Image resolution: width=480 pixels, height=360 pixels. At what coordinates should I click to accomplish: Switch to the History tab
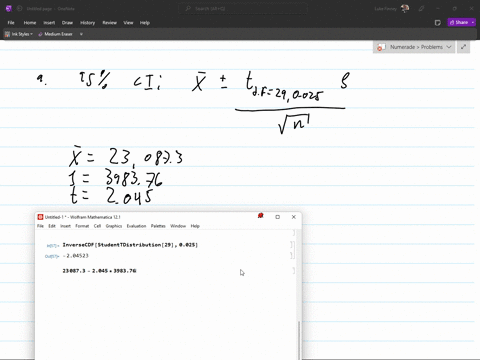[x=87, y=23]
